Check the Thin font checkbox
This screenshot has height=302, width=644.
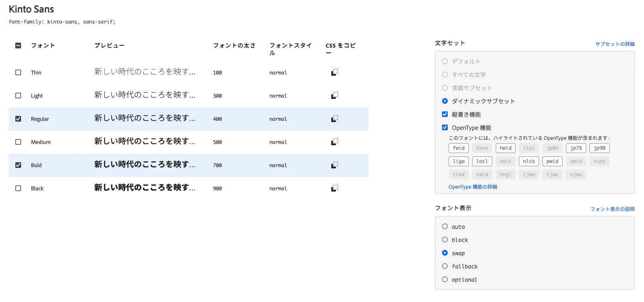[18, 72]
